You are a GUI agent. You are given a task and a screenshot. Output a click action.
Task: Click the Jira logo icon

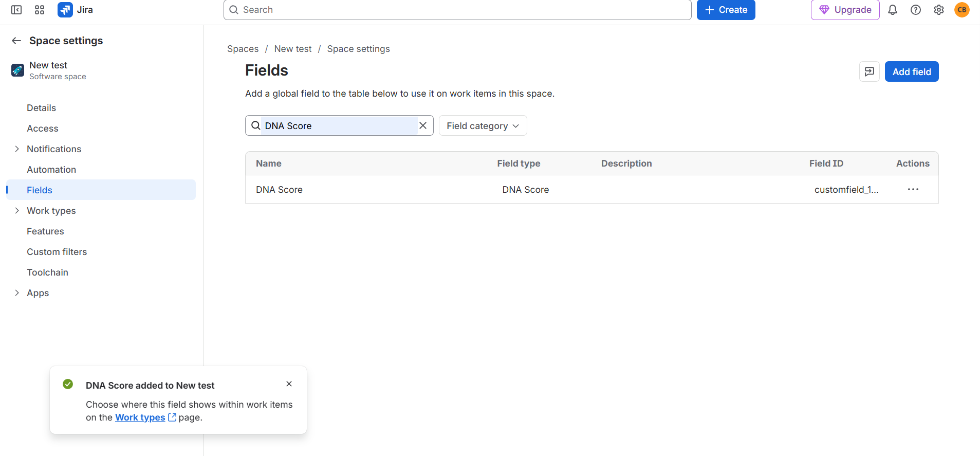tap(65, 10)
